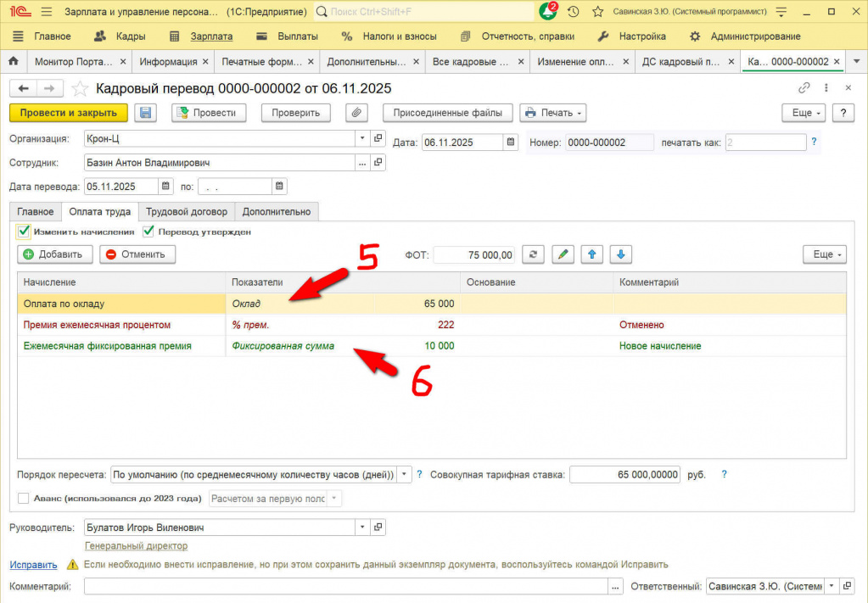Image resolution: width=868 pixels, height=603 pixels.
Task: Open Присоединенные файлы
Action: tap(448, 113)
